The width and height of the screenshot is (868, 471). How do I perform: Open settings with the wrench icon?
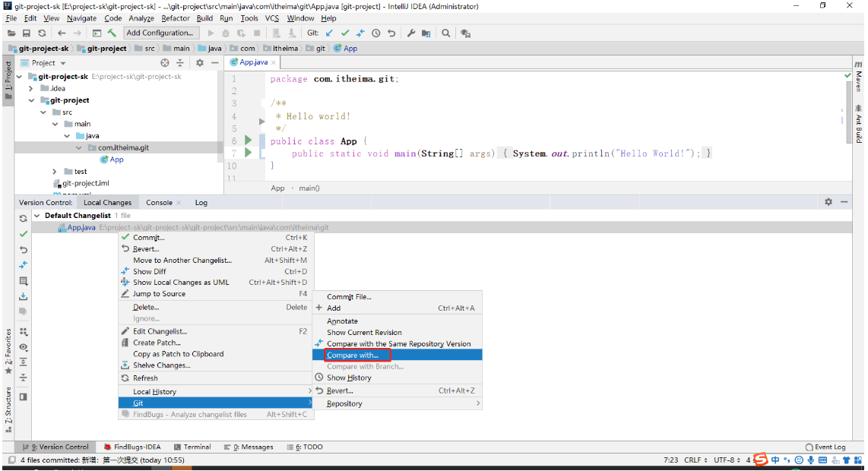tap(410, 33)
